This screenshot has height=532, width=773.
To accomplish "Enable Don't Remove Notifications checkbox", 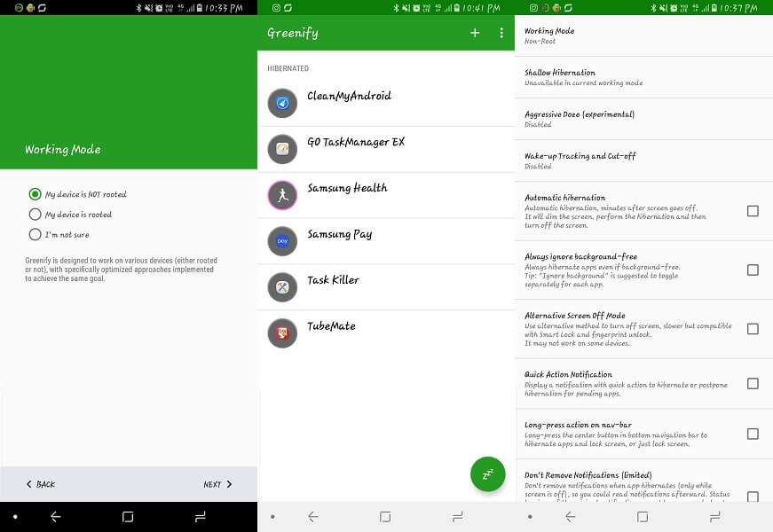I will [753, 496].
